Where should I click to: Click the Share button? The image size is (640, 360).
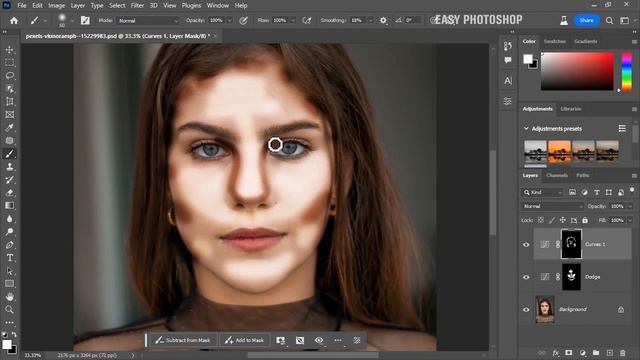[x=586, y=20]
